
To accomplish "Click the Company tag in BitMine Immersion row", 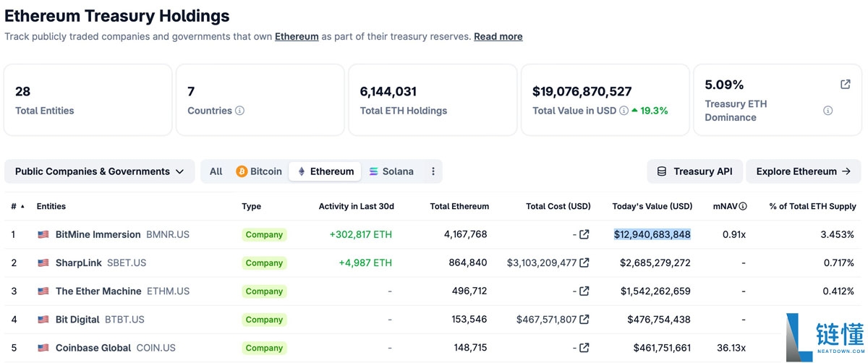I will [x=264, y=235].
